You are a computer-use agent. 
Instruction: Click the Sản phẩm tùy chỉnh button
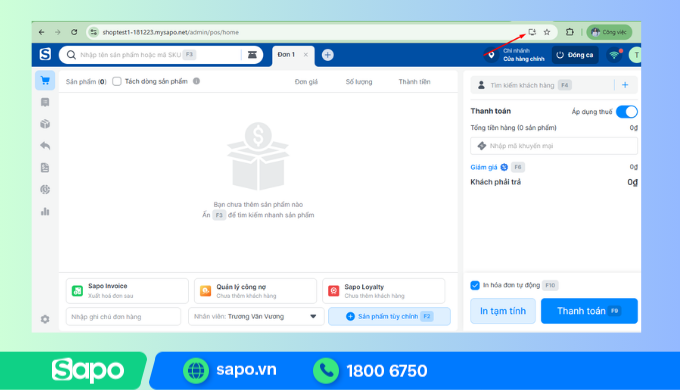pos(389,317)
